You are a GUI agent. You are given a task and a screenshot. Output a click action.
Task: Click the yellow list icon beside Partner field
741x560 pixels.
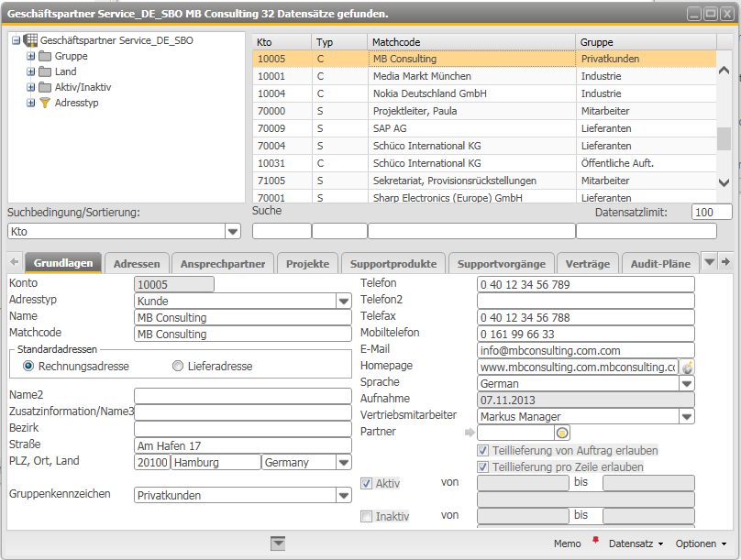click(562, 432)
